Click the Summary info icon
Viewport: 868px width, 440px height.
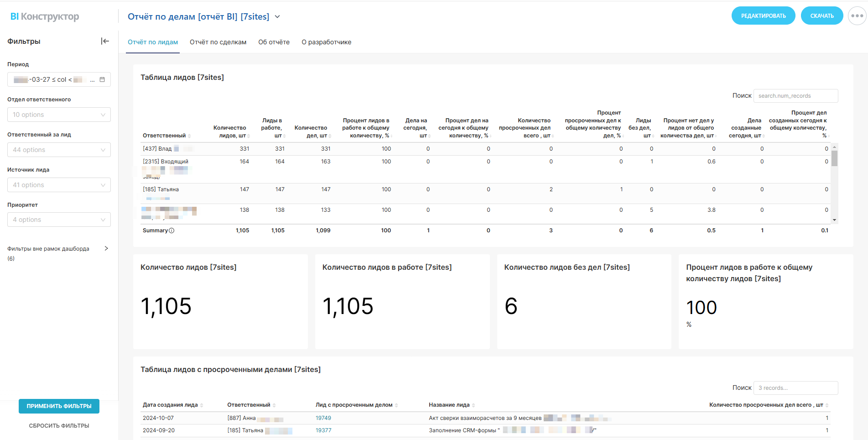point(172,230)
